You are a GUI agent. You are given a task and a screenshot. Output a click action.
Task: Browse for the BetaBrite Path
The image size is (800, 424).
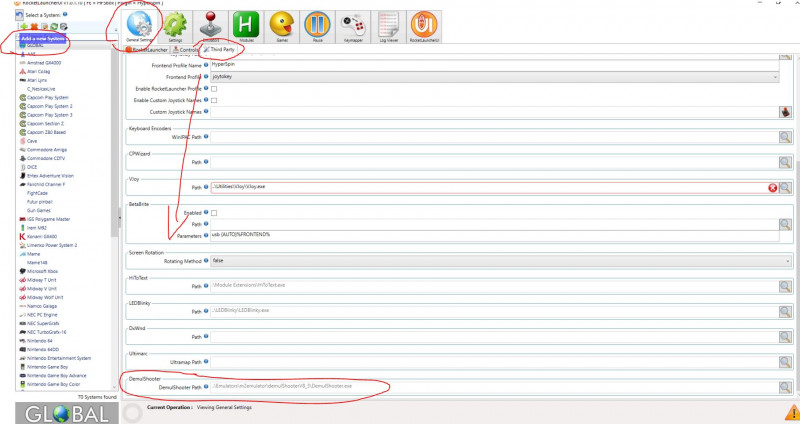coord(785,224)
